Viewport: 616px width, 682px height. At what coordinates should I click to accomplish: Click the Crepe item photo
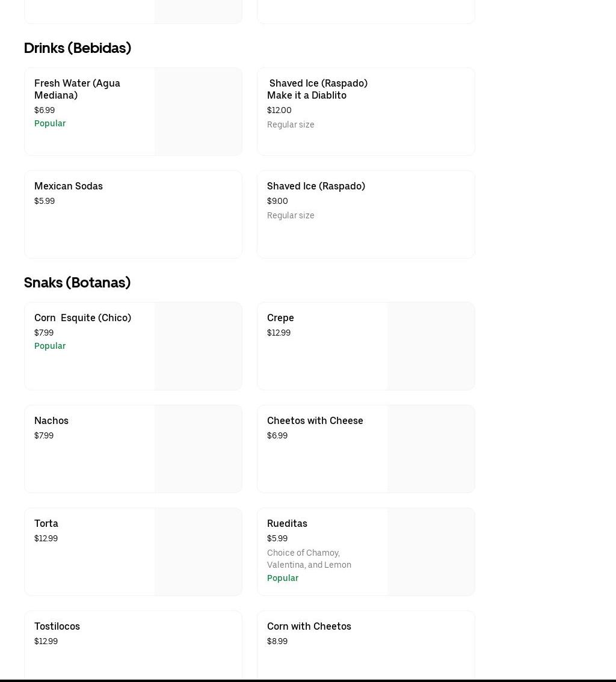click(431, 346)
